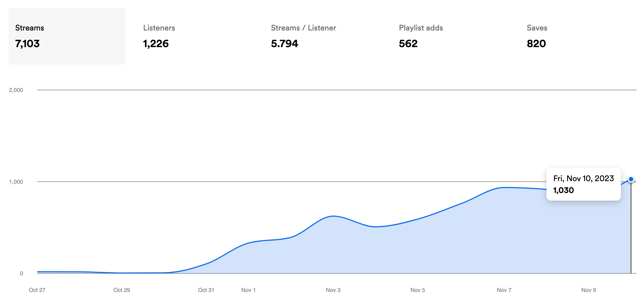Click the Oct 29 date label
The width and height of the screenshot is (644, 303).
122,290
